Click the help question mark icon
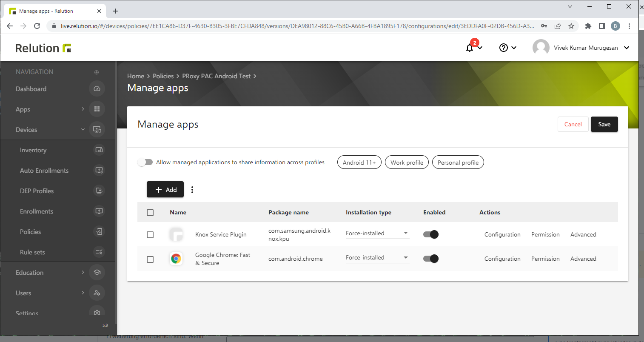The image size is (644, 342). point(504,48)
